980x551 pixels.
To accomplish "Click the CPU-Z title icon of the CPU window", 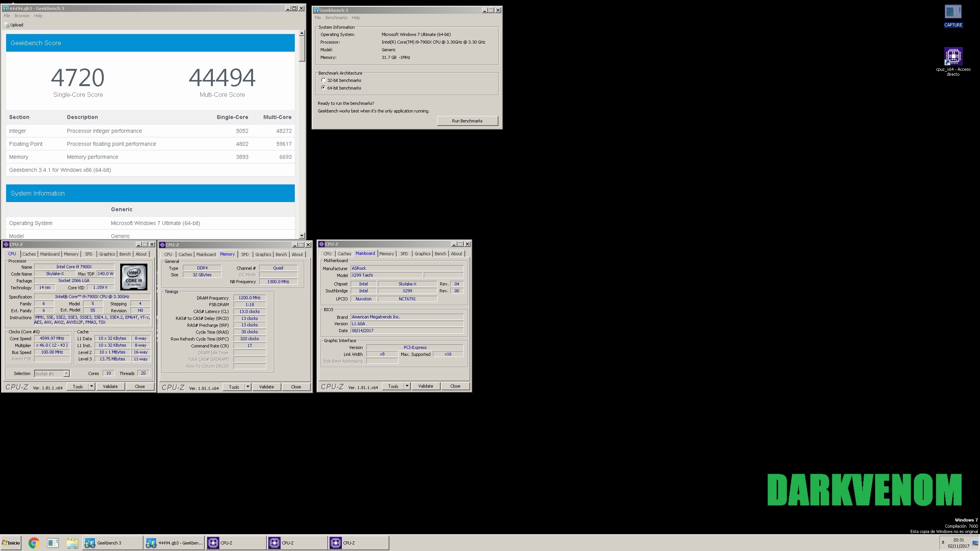I will click(6, 245).
